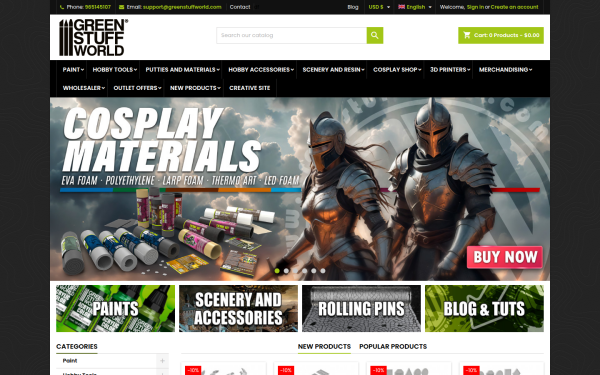Click the Cosplay Materials hero banner
Image resolution: width=600 pixels, height=375 pixels.
[x=300, y=189]
